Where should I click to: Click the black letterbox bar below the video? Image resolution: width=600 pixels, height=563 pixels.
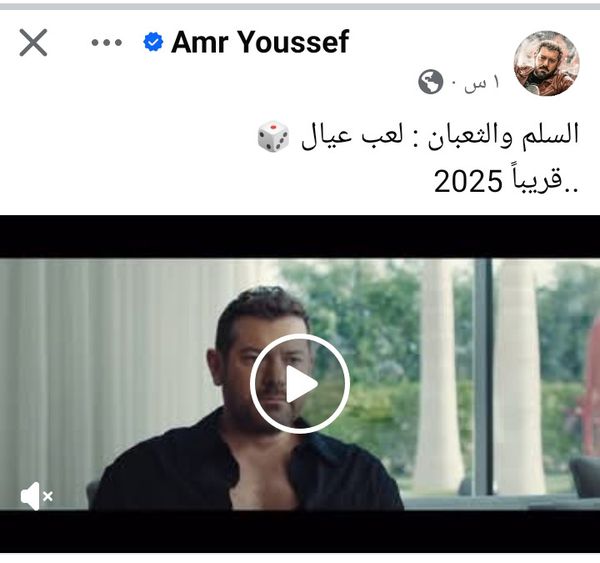300,531
